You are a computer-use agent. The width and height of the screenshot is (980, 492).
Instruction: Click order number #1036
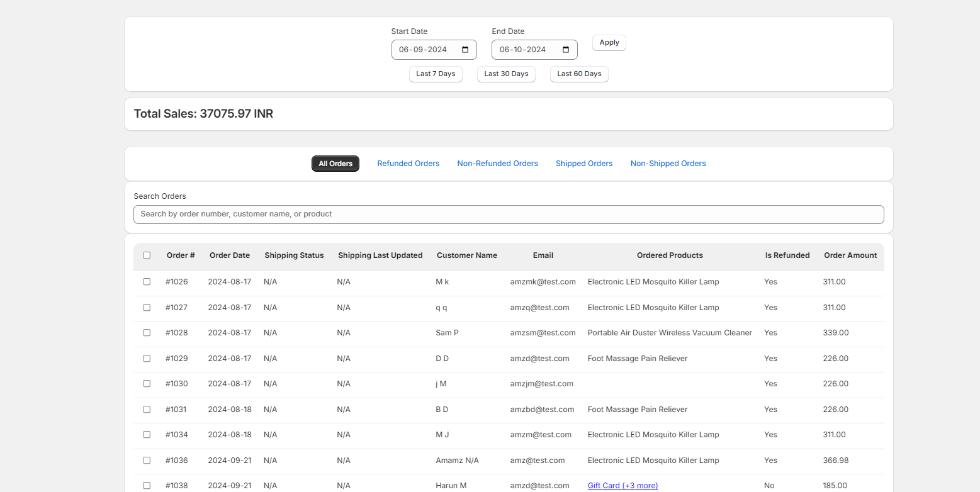tap(177, 461)
